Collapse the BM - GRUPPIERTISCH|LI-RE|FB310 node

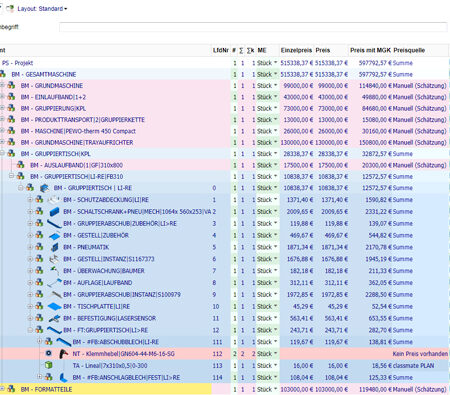coord(11,176)
